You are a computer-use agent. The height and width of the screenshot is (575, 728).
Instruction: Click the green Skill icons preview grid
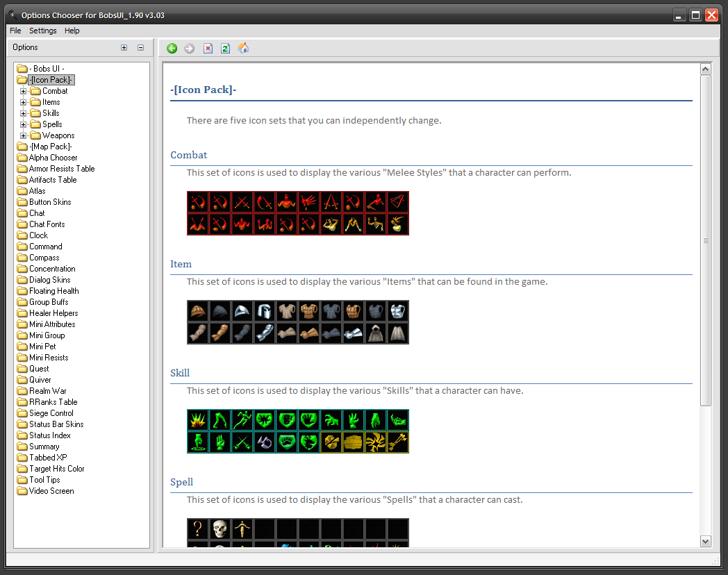point(297,432)
